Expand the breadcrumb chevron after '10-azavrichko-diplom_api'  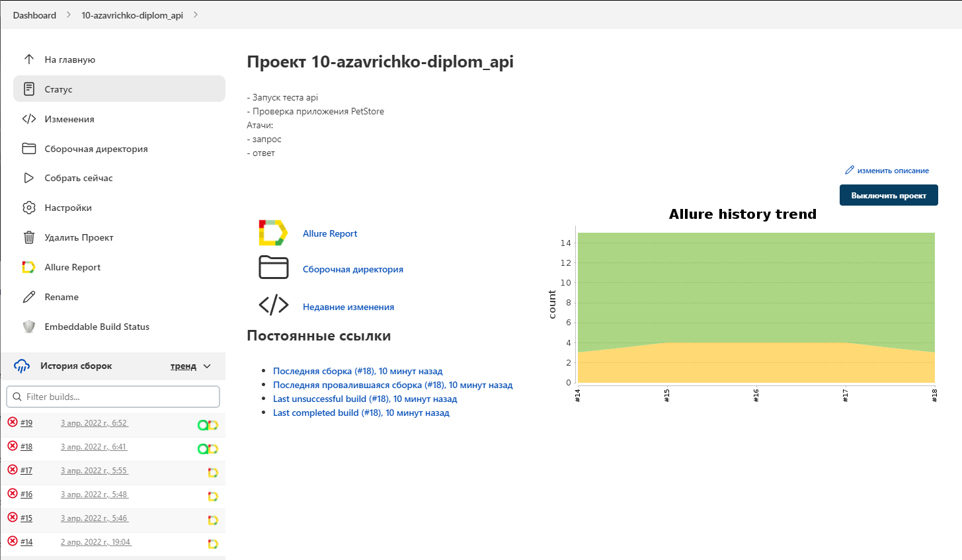pos(196,15)
